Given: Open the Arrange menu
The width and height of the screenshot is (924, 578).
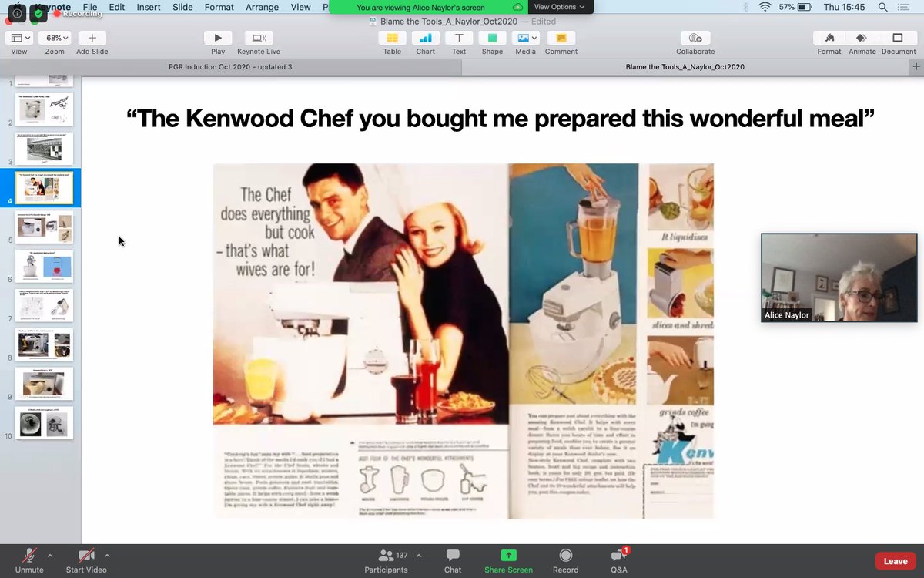Looking at the screenshot, I should [x=262, y=7].
